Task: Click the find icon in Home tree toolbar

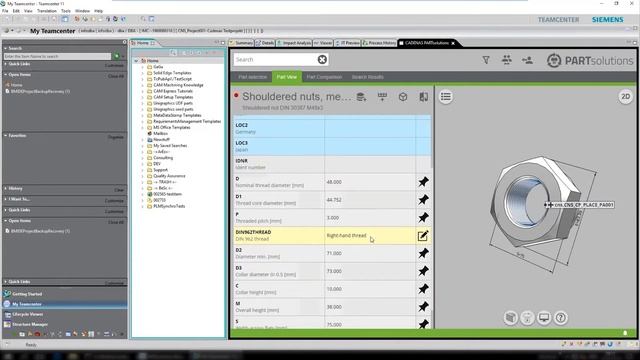Action: tap(173, 53)
